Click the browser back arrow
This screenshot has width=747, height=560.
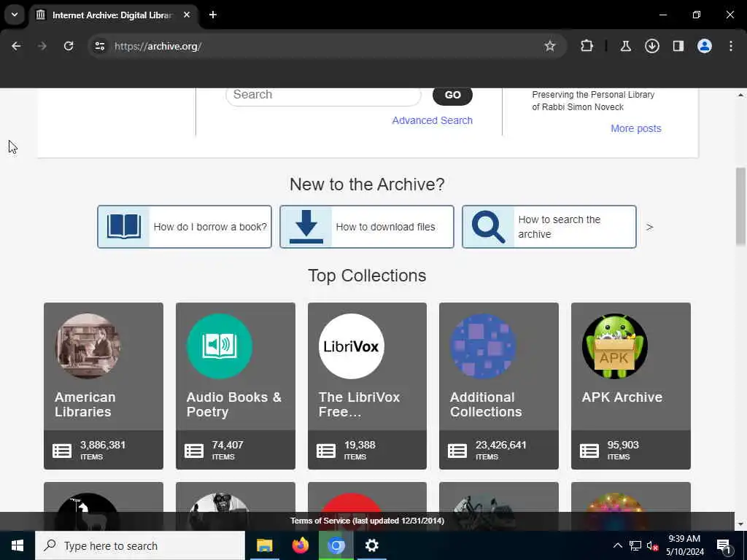point(16,46)
